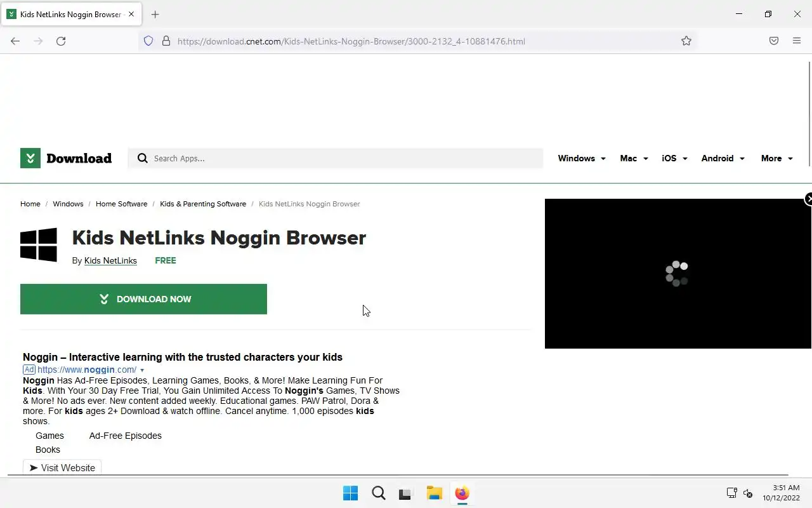
Task: Reload the current page
Action: pos(61,41)
